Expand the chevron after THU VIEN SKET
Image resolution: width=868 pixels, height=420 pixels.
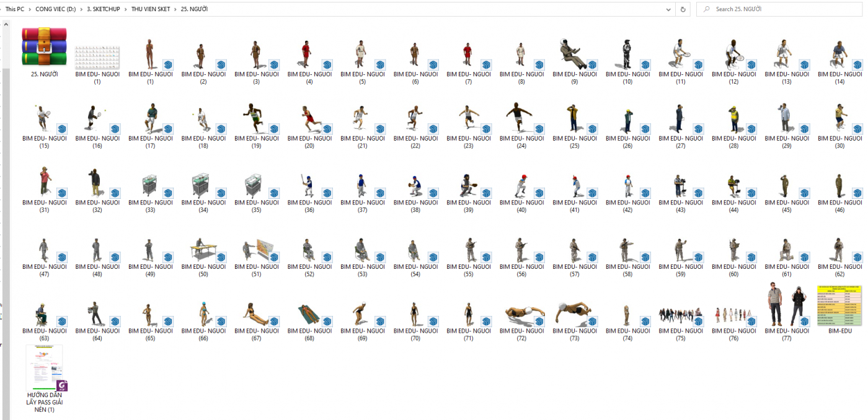(x=175, y=9)
